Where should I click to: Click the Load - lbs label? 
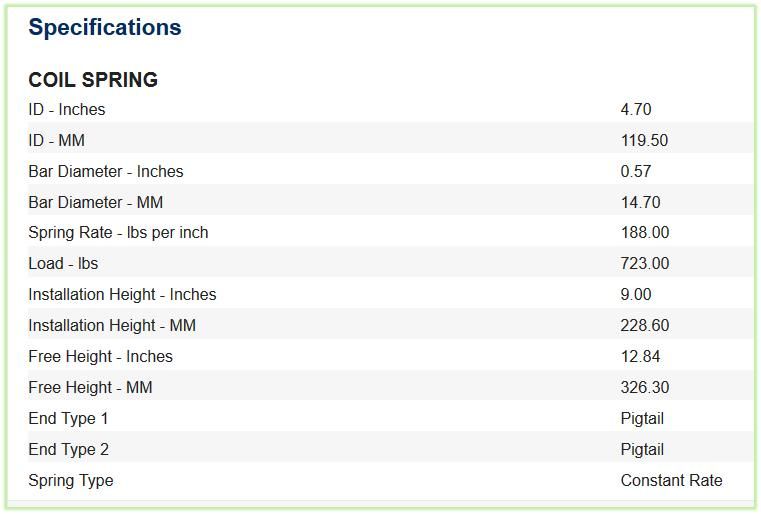tap(63, 264)
